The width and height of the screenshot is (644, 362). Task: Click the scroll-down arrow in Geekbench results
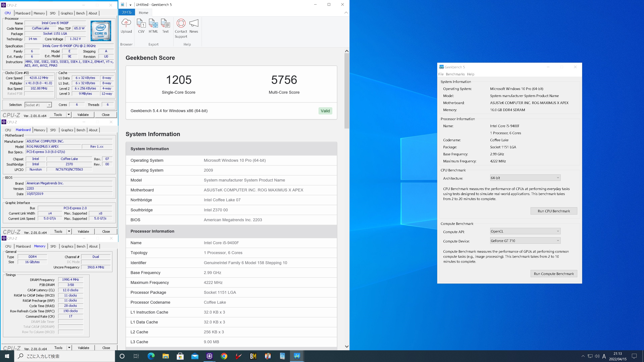coord(346,346)
